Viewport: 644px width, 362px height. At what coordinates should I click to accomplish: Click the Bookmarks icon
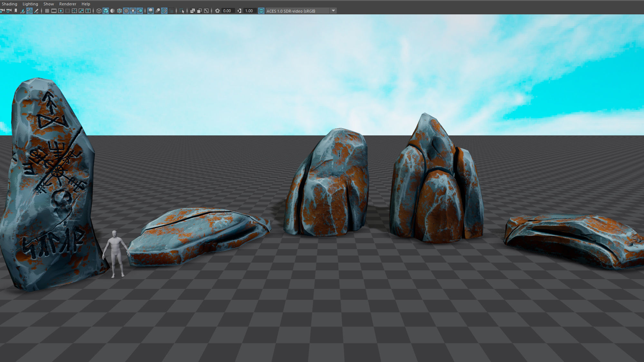tap(16, 11)
